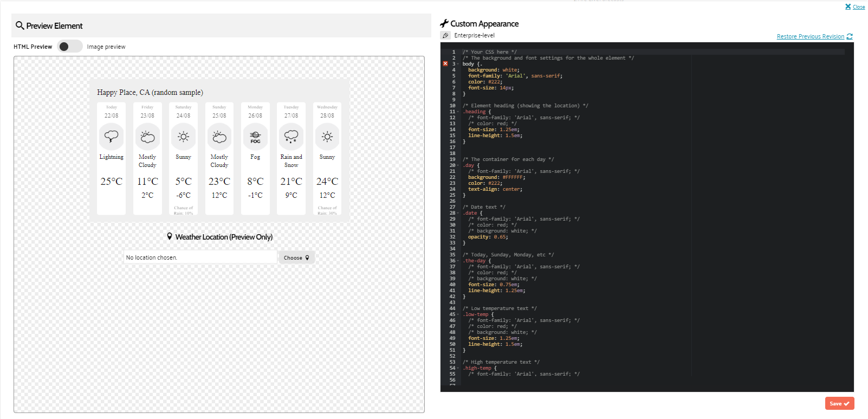
Task: Collapse the .heading rule at line 11
Action: (x=458, y=112)
